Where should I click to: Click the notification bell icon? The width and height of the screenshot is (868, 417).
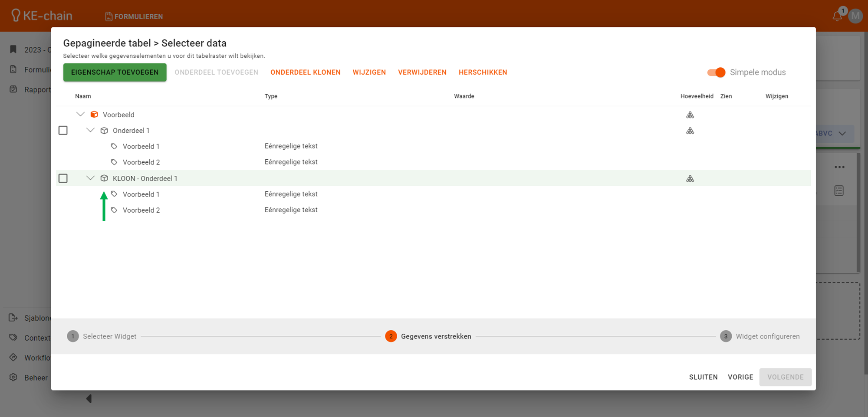tap(837, 16)
